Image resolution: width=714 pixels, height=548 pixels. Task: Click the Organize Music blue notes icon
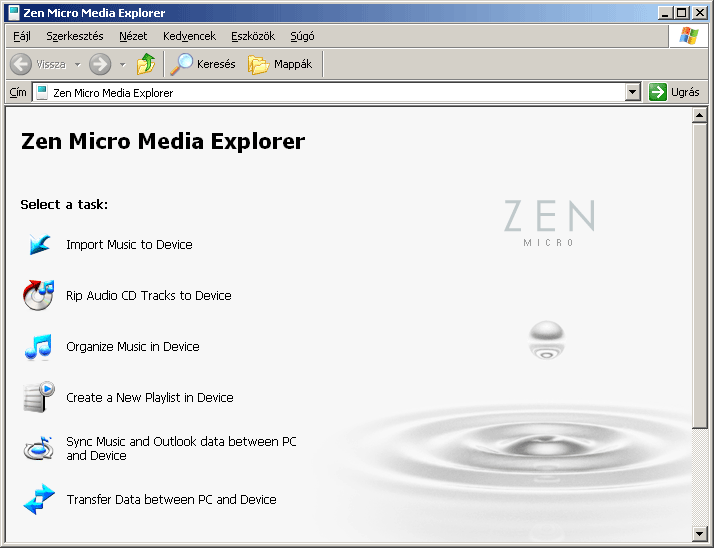pyautogui.click(x=38, y=347)
